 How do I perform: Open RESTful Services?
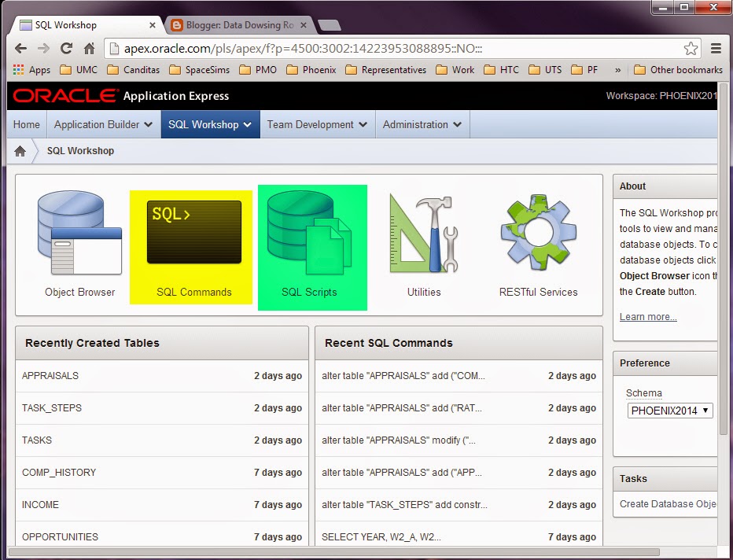[538, 232]
